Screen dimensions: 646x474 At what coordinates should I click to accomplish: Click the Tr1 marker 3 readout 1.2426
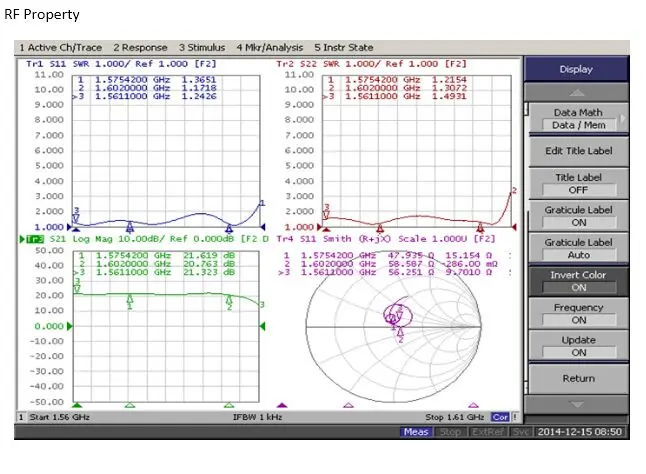pos(199,96)
